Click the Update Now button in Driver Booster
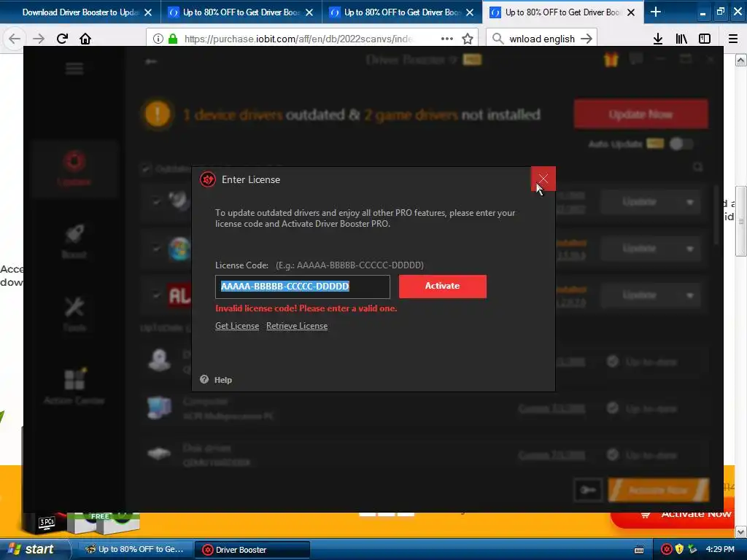Image resolution: width=747 pixels, height=560 pixels. click(640, 114)
